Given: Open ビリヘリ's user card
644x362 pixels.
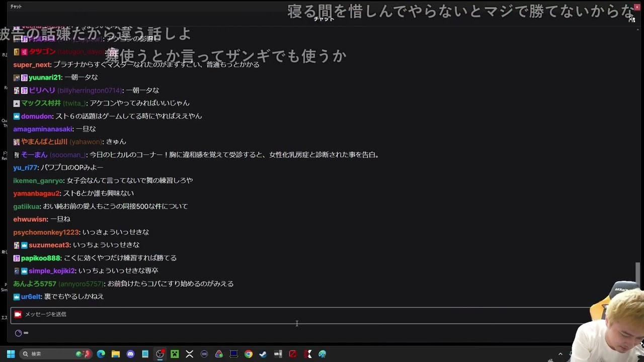Looking at the screenshot, I should click(42, 90).
